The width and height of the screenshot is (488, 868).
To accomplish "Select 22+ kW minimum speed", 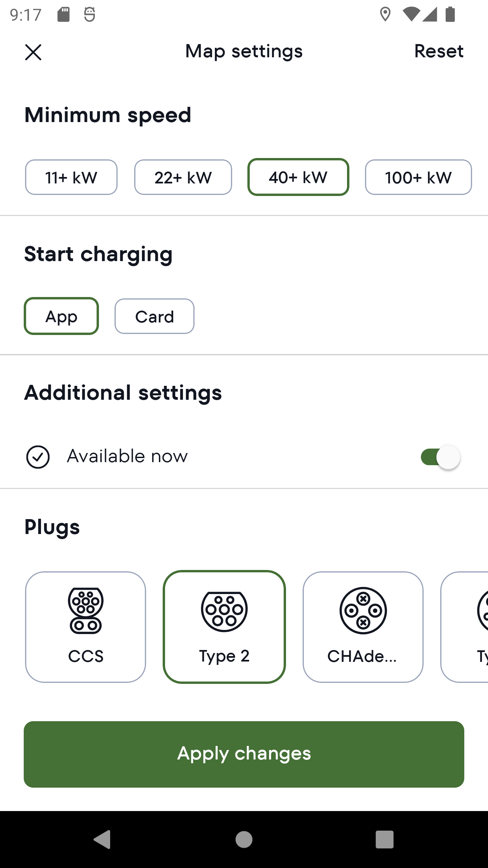I will [x=183, y=177].
